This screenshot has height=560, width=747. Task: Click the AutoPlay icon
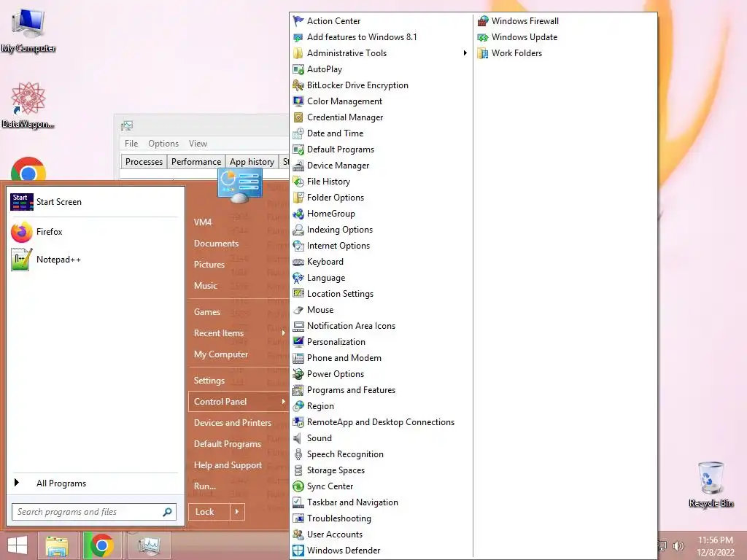tap(298, 69)
